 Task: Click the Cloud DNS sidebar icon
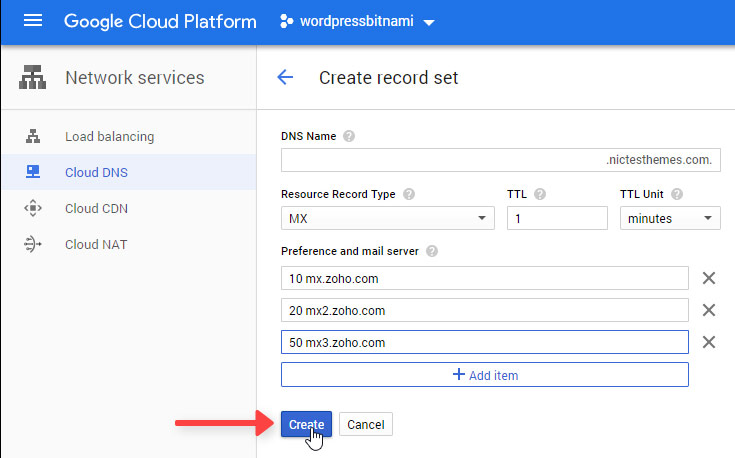tap(33, 172)
